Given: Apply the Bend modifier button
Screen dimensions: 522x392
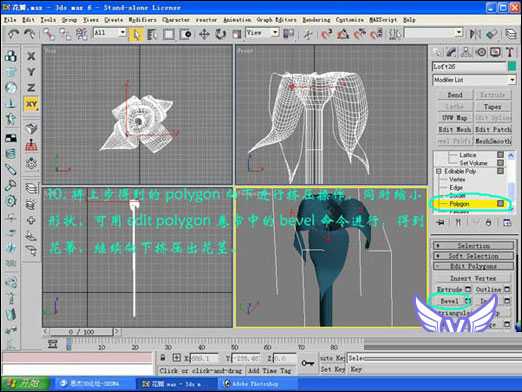Looking at the screenshot, I should tap(455, 95).
